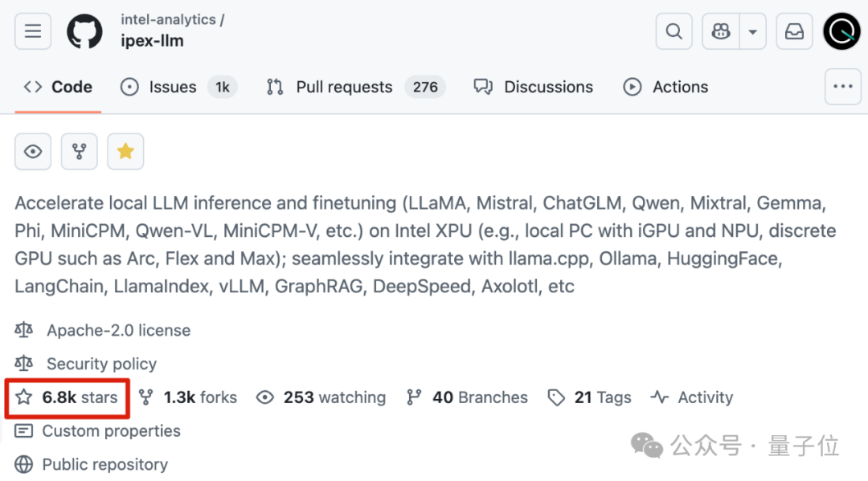Image resolution: width=868 pixels, height=481 pixels.
Task: Switch to the Issues tab
Action: coord(172,87)
